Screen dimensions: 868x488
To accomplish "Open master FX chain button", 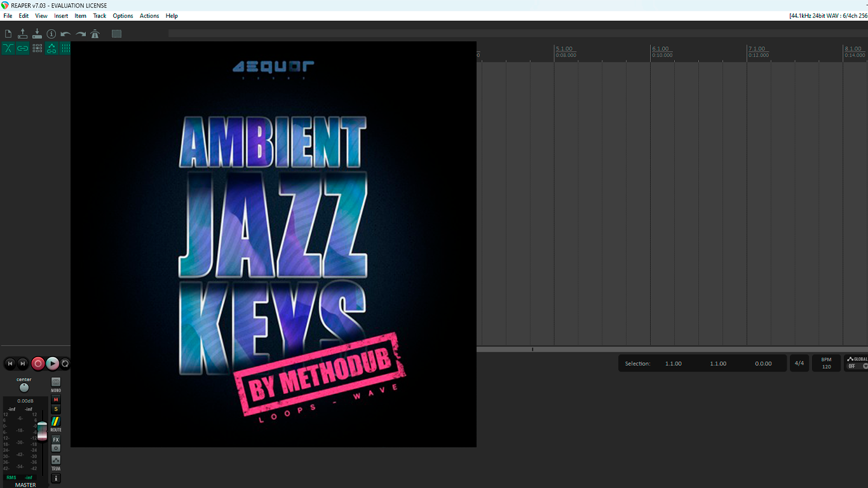I will [56, 440].
